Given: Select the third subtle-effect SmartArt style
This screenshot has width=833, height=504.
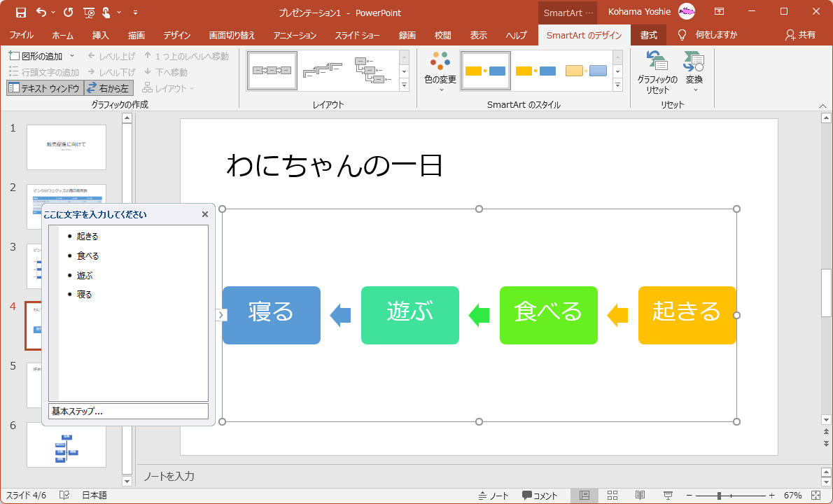Looking at the screenshot, I should 586,71.
